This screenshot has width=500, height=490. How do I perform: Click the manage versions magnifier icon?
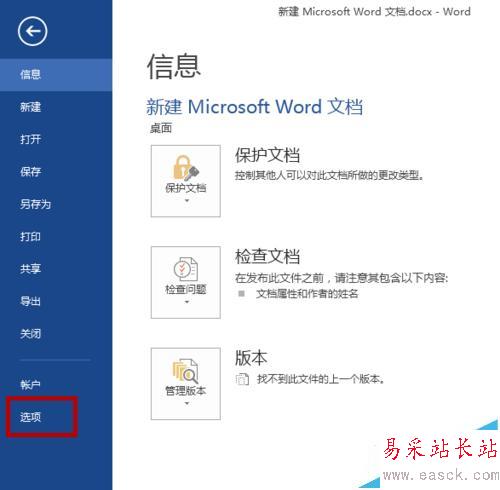point(185,371)
